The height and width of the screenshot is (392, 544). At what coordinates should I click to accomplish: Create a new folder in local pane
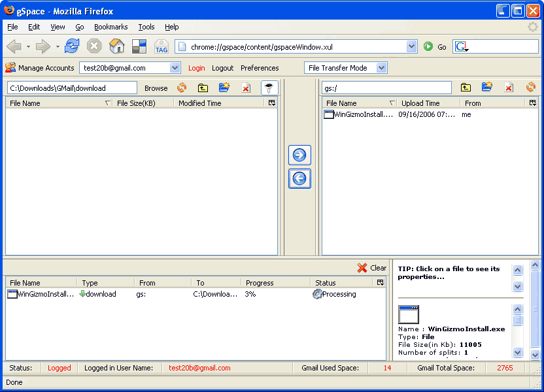[224, 88]
